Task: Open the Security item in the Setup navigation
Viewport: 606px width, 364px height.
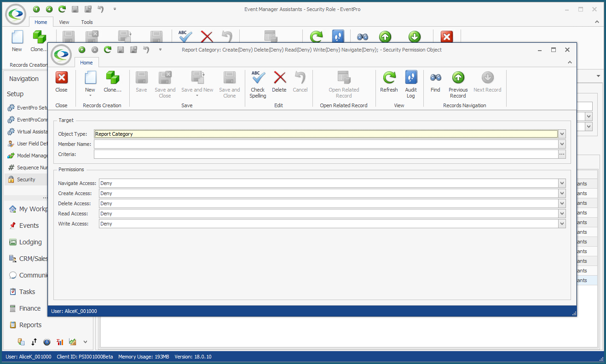Action: 26,179
